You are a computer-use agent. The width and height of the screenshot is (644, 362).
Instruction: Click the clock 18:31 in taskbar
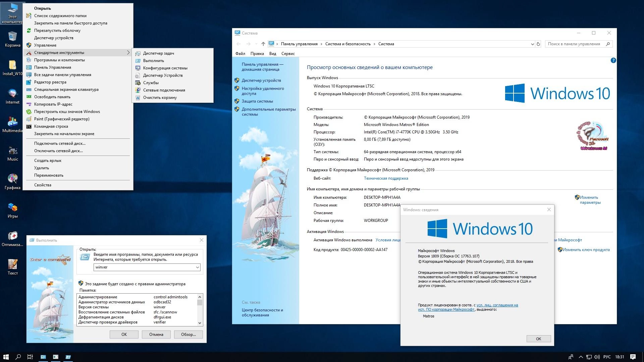tap(620, 357)
